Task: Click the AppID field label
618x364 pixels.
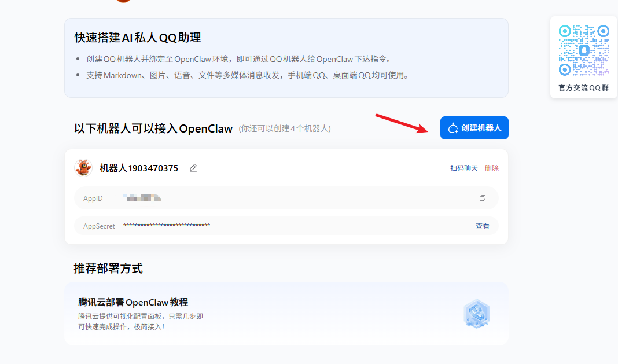Action: (x=93, y=198)
